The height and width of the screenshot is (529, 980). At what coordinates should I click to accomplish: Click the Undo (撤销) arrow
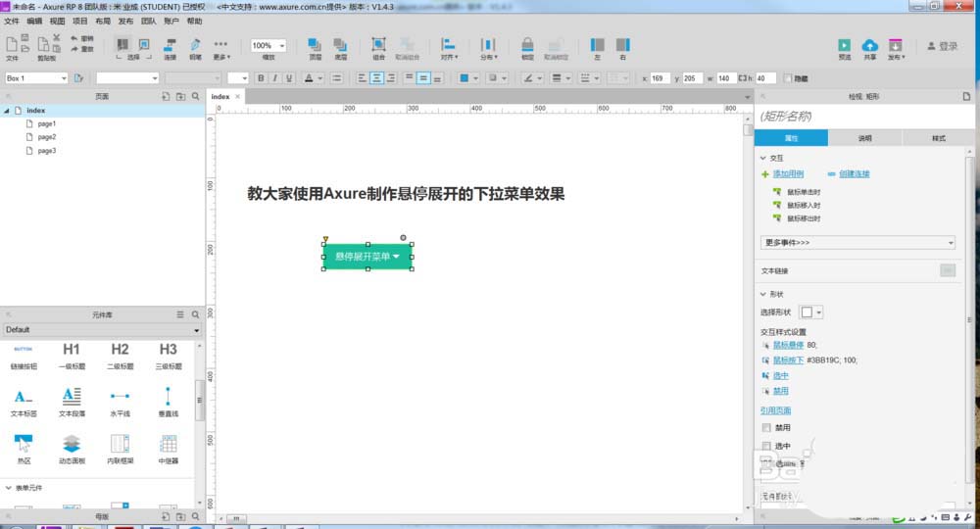[73, 39]
